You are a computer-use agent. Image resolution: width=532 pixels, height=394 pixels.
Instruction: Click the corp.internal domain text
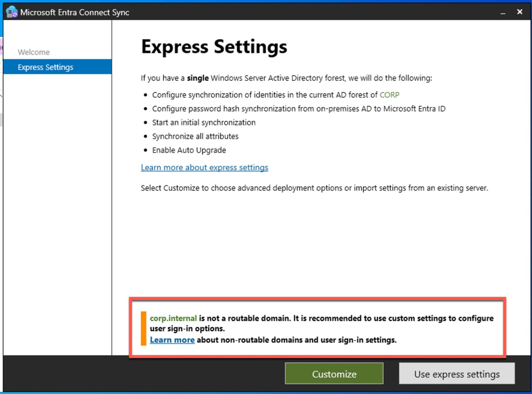173,318
